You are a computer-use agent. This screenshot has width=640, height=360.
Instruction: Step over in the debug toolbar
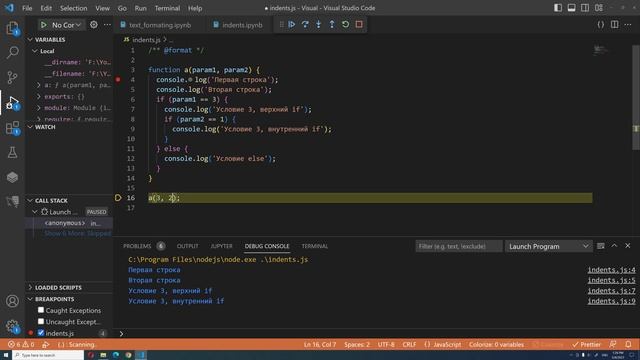pyautogui.click(x=305, y=24)
